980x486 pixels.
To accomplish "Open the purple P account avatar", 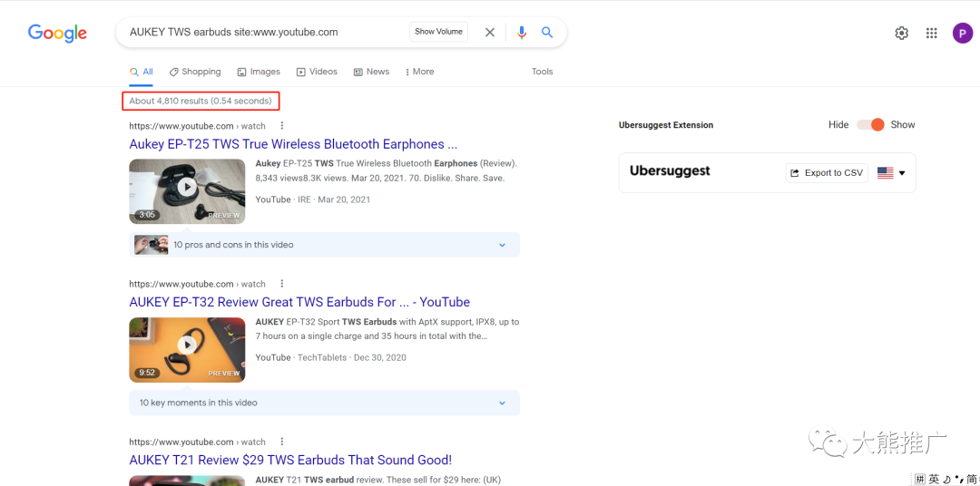I will pyautogui.click(x=962, y=34).
